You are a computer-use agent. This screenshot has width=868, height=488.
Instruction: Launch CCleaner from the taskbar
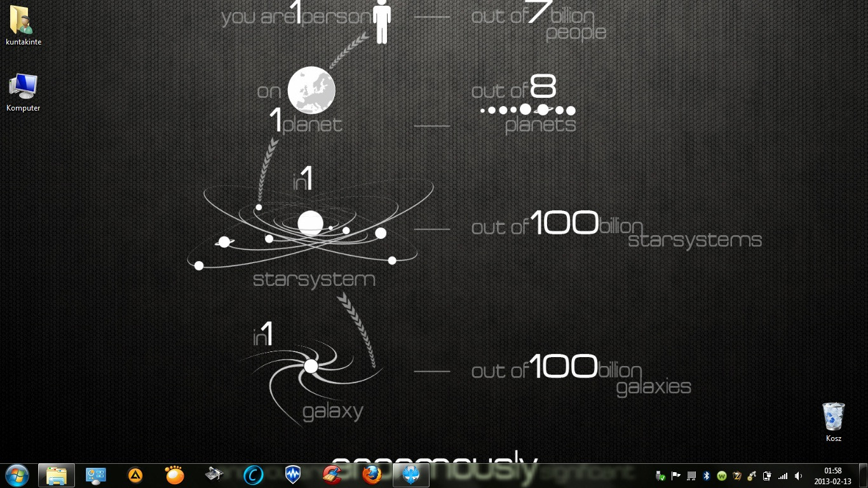point(332,475)
